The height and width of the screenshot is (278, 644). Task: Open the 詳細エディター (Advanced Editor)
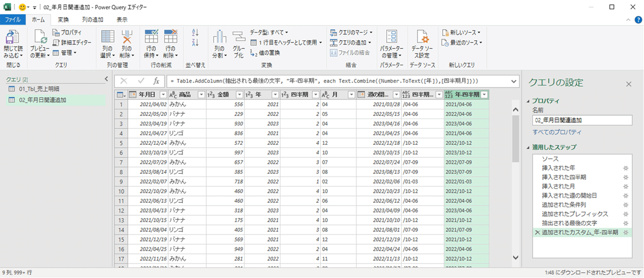pos(72,42)
